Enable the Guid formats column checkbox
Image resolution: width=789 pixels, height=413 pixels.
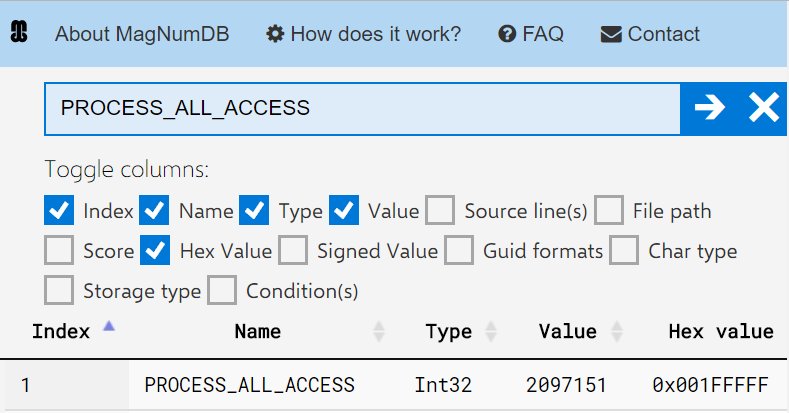click(x=459, y=250)
